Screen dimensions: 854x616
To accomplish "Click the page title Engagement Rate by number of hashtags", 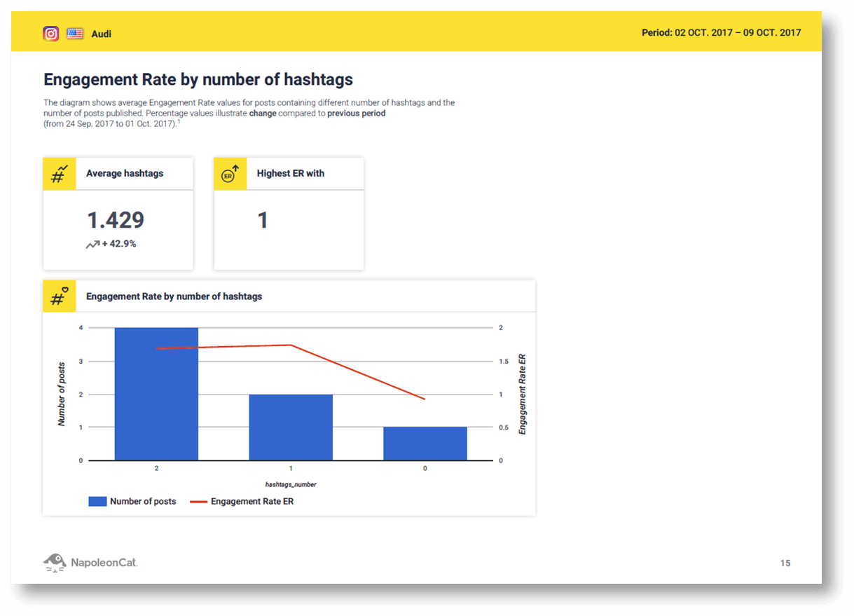I will point(198,79).
